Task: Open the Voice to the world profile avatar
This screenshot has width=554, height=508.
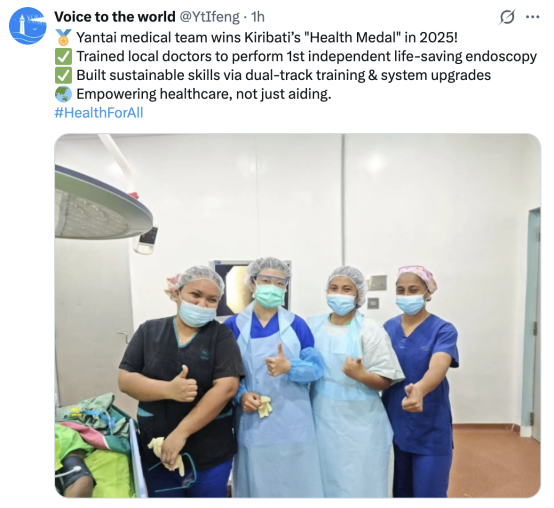Action: point(27,26)
